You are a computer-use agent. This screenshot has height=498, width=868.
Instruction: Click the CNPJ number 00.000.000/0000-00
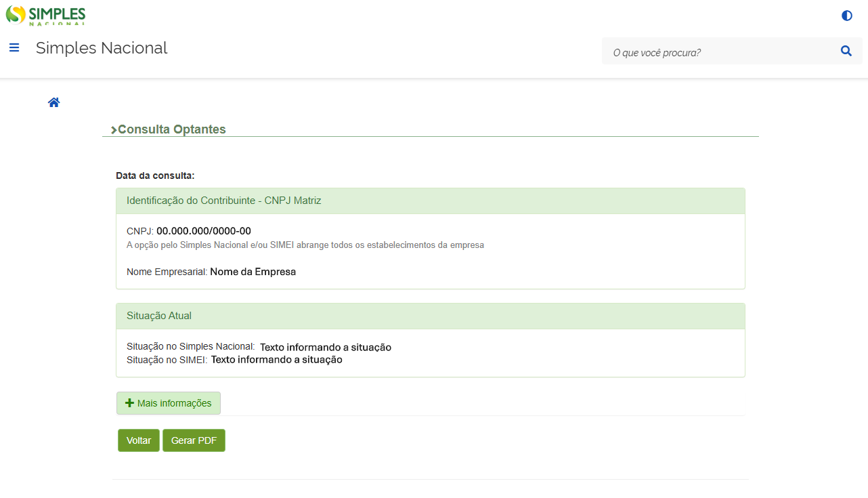click(204, 231)
